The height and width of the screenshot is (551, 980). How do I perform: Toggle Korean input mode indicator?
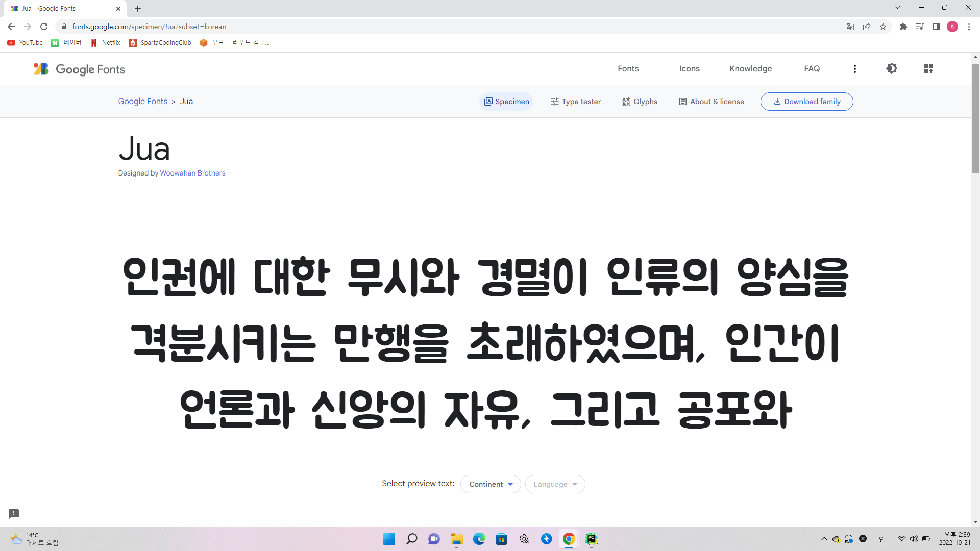[883, 539]
